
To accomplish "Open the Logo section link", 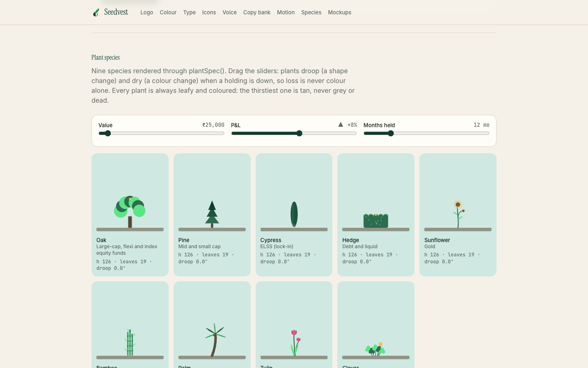I will (x=147, y=12).
